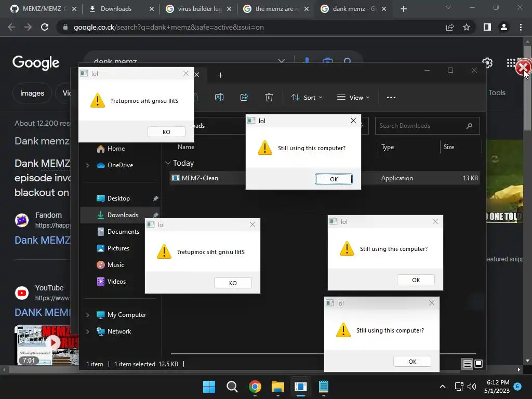
Task: Switch to Downloads Chrome tab
Action: [116, 9]
